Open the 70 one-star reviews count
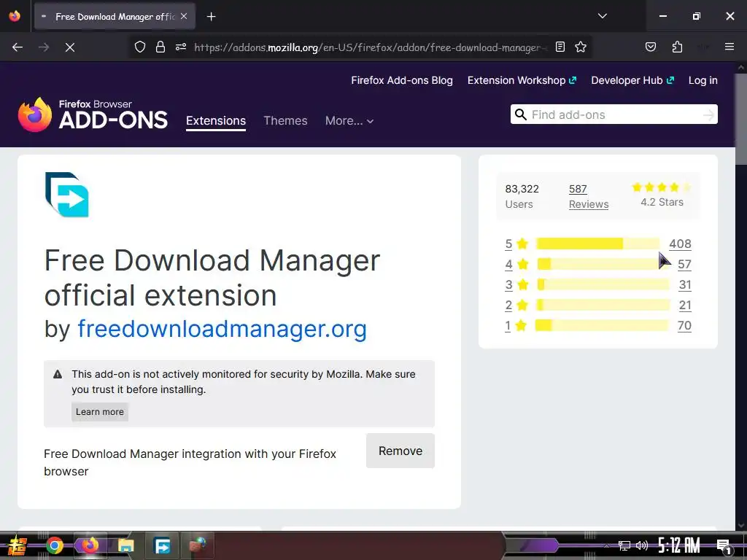The image size is (747, 560). [684, 326]
